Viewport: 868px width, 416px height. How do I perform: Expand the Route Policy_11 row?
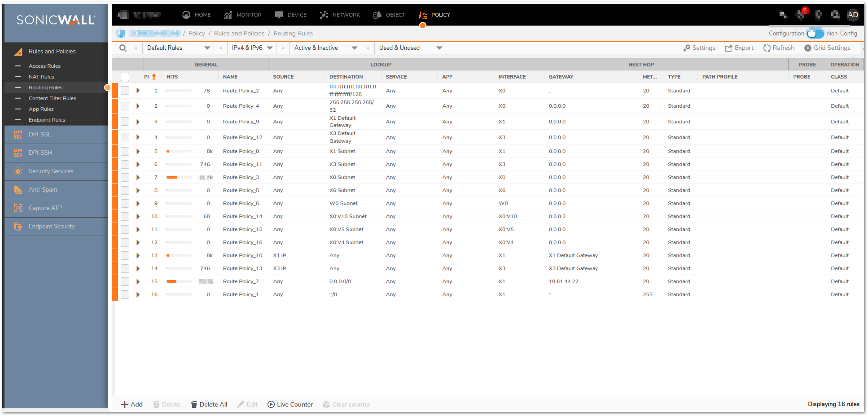138,164
